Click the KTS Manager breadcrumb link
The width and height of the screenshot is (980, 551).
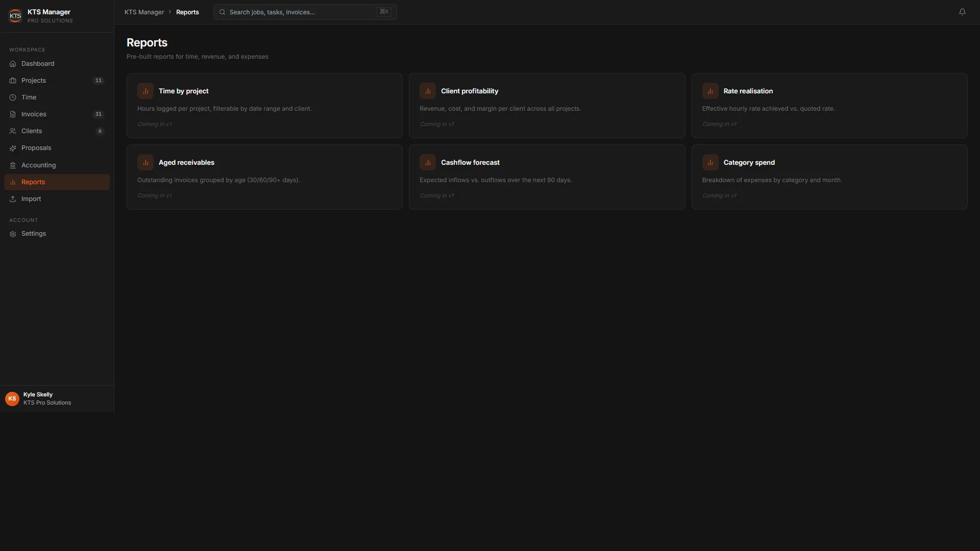click(144, 12)
